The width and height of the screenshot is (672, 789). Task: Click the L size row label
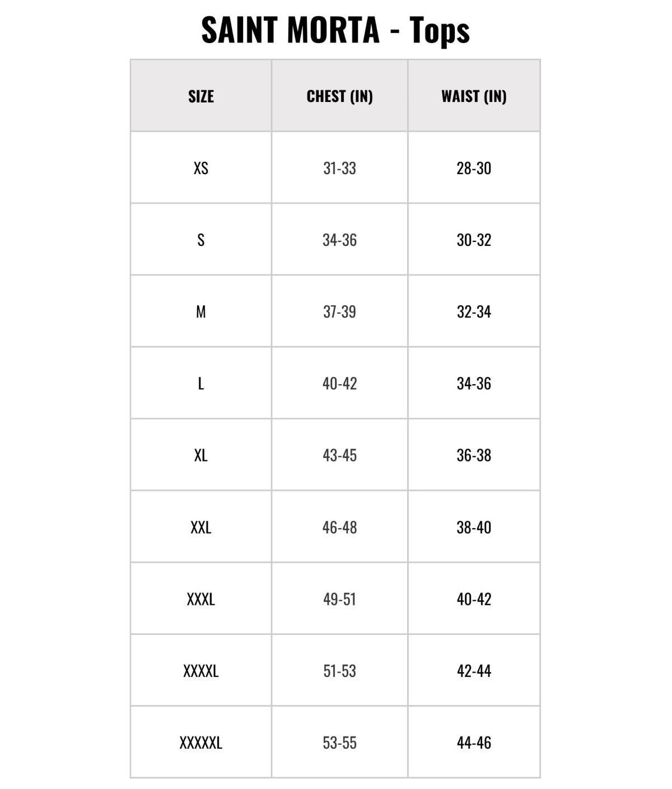(x=201, y=384)
